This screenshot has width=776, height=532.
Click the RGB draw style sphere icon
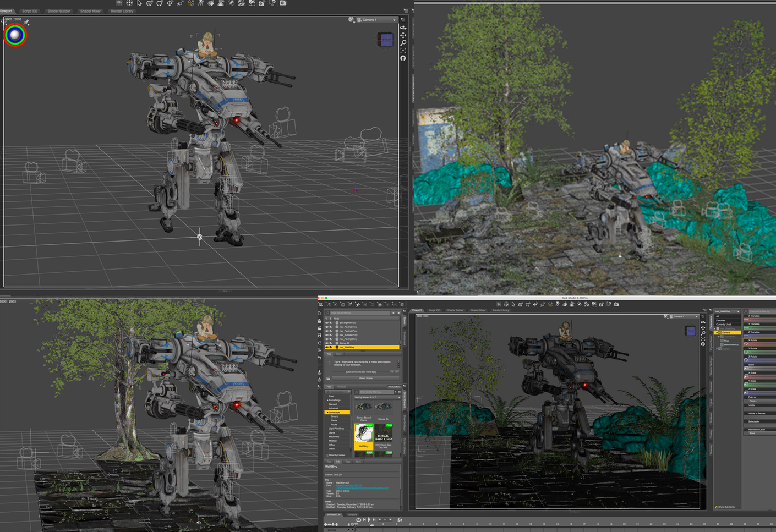(x=15, y=35)
